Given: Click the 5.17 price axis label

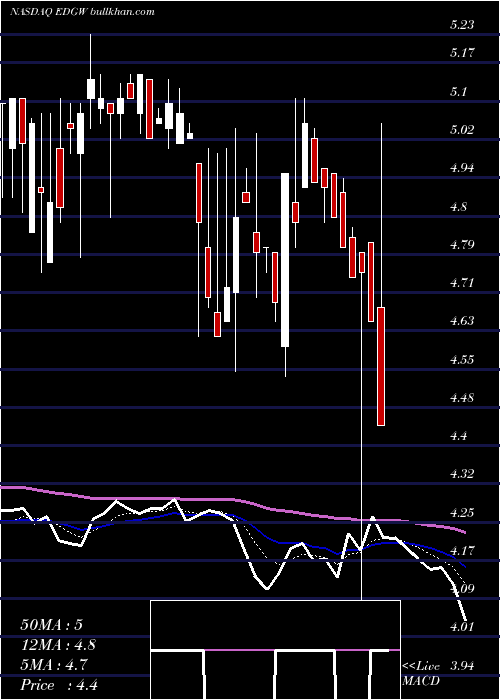Looking at the screenshot, I should point(462,54).
